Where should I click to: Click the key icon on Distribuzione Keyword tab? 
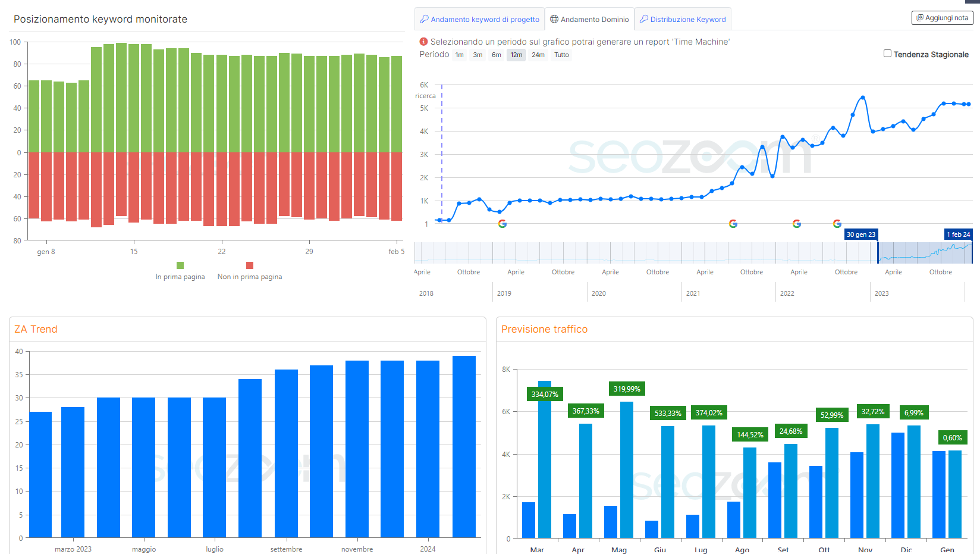pyautogui.click(x=643, y=19)
